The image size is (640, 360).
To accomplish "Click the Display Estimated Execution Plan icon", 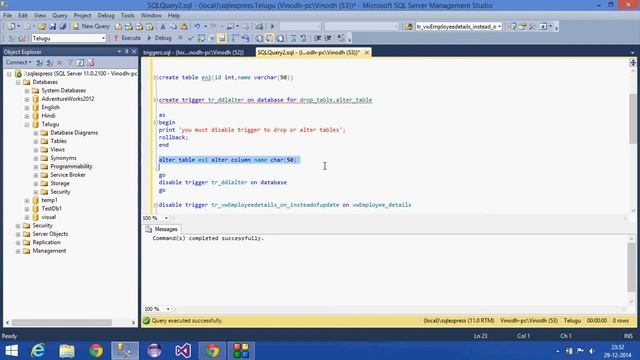I will click(201, 38).
